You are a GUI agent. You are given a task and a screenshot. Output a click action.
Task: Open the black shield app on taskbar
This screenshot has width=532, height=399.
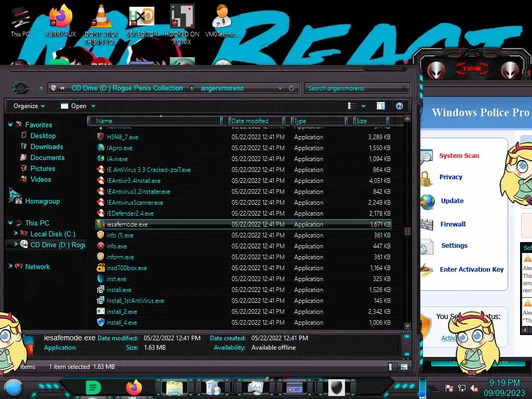coord(336,388)
